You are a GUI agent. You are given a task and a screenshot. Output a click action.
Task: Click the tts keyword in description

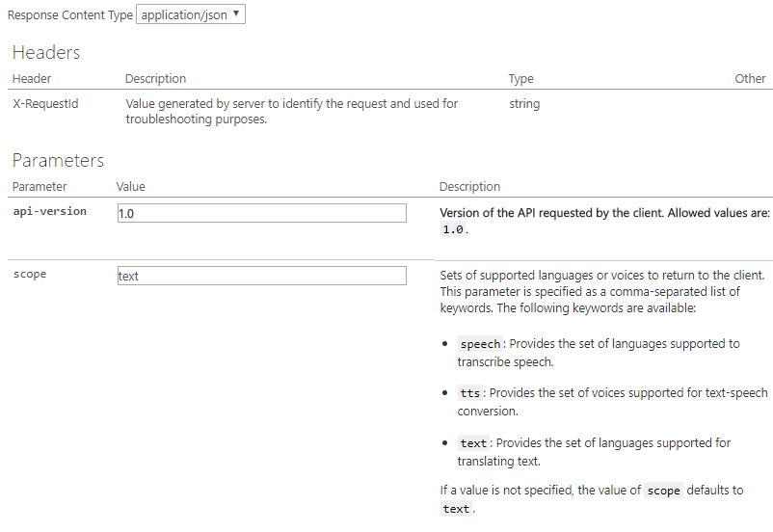pos(469,393)
